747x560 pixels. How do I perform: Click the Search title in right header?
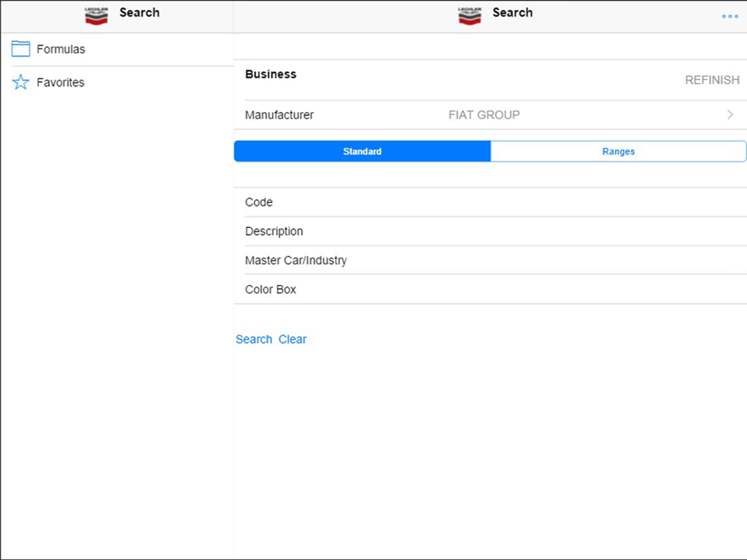pyautogui.click(x=512, y=13)
